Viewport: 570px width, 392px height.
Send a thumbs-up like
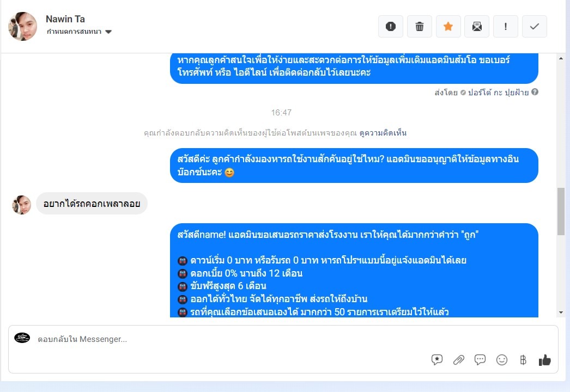[x=544, y=360]
